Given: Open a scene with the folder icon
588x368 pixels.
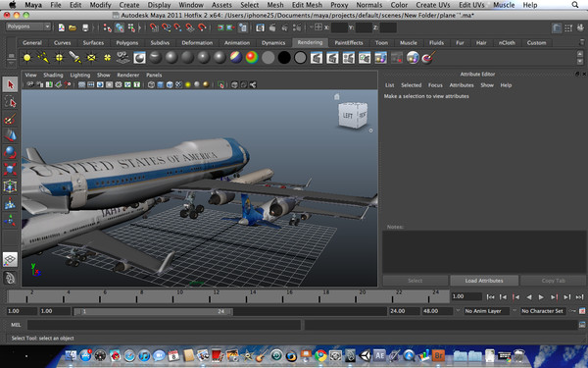Looking at the screenshot, I should click(x=73, y=27).
